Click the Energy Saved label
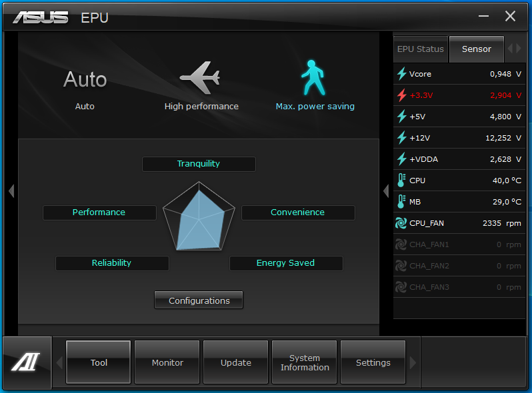 pyautogui.click(x=286, y=263)
